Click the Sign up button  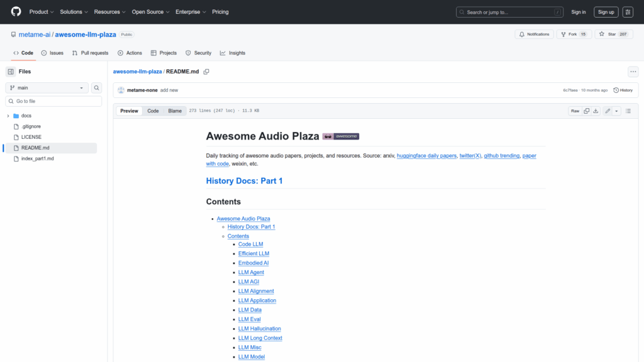pyautogui.click(x=606, y=12)
